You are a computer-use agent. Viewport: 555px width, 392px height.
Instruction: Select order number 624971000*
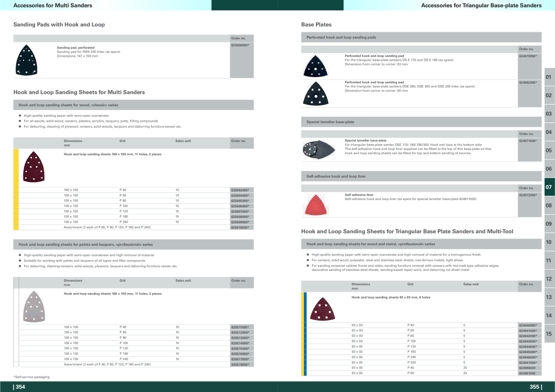point(528,141)
